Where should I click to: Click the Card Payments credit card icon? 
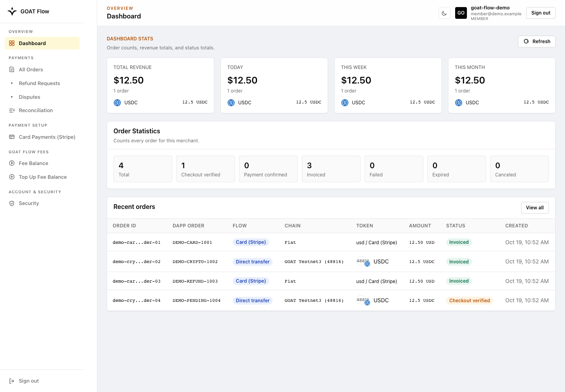tap(12, 137)
